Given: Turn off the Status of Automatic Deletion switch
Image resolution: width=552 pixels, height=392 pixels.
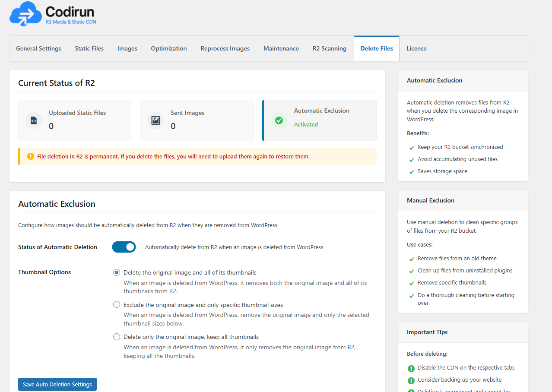Looking at the screenshot, I should point(124,247).
